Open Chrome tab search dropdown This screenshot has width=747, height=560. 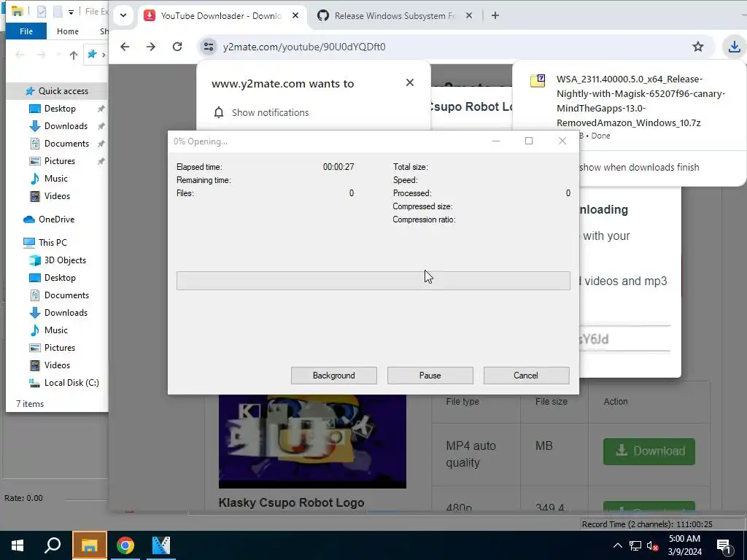[x=123, y=15]
